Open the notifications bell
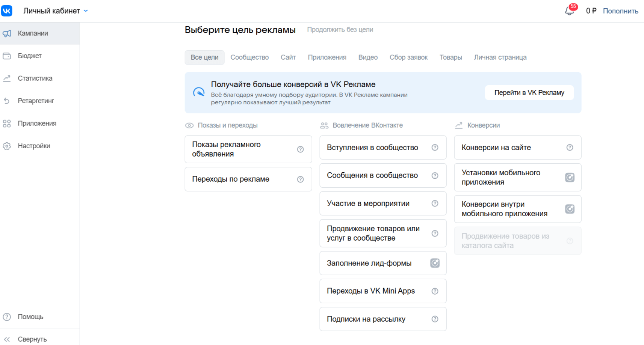The image size is (644, 345). 569,11
